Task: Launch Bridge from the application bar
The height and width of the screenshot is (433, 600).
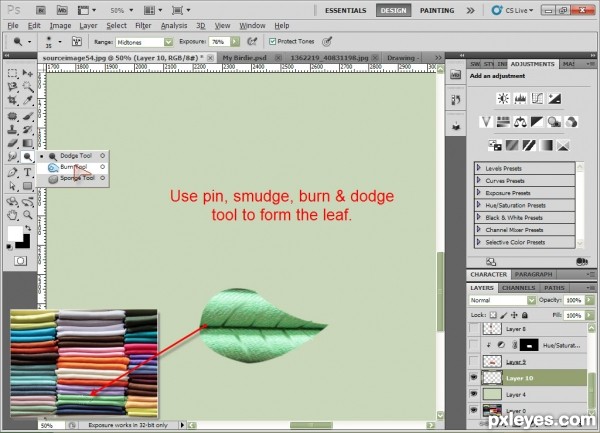Action: pyautogui.click(x=41, y=10)
